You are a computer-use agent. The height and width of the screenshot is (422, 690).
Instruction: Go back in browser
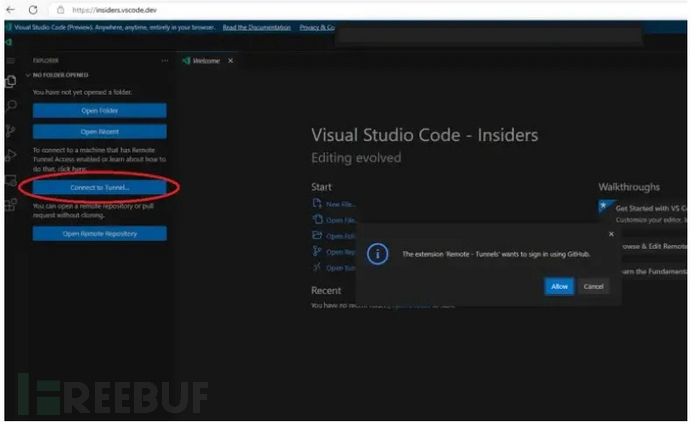tap(11, 9)
